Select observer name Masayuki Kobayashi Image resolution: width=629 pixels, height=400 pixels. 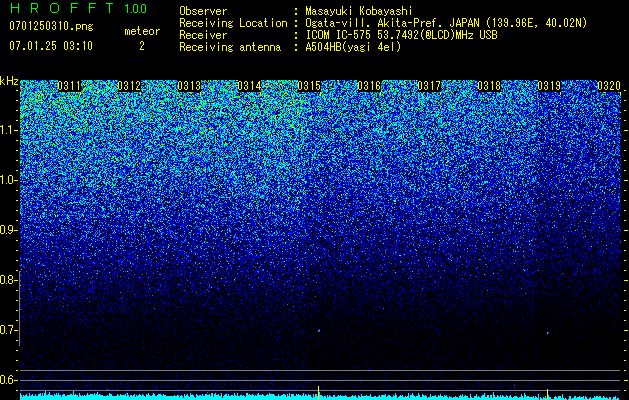(x=359, y=11)
